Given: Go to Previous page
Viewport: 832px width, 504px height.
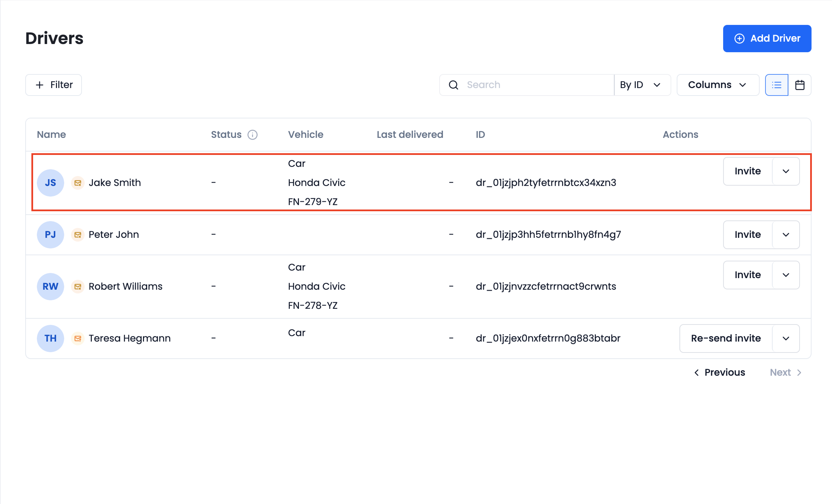Looking at the screenshot, I should point(719,372).
